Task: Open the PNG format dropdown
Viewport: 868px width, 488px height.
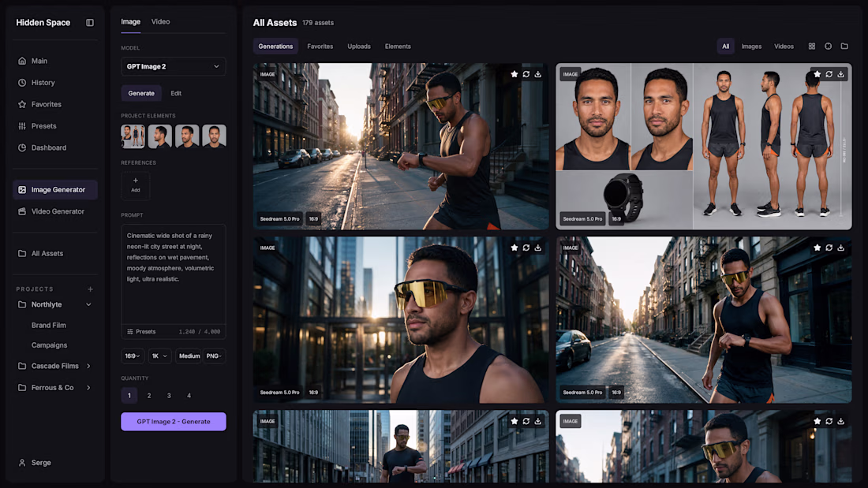Action: point(214,356)
